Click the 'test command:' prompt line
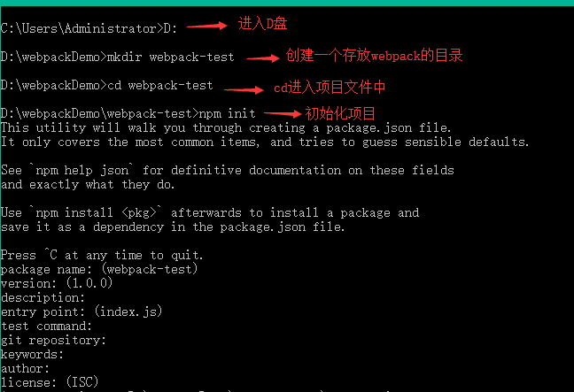This screenshot has width=574, height=392. point(46,326)
